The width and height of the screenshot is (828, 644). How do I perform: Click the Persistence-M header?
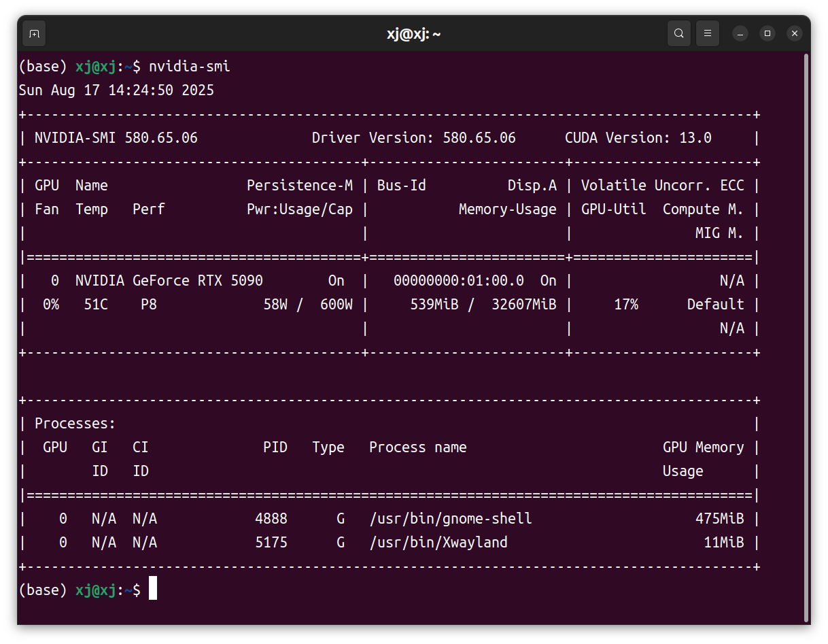pyautogui.click(x=300, y=186)
